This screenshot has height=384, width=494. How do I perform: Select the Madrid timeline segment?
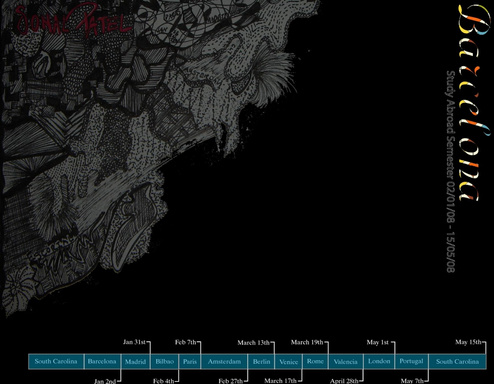tap(136, 361)
